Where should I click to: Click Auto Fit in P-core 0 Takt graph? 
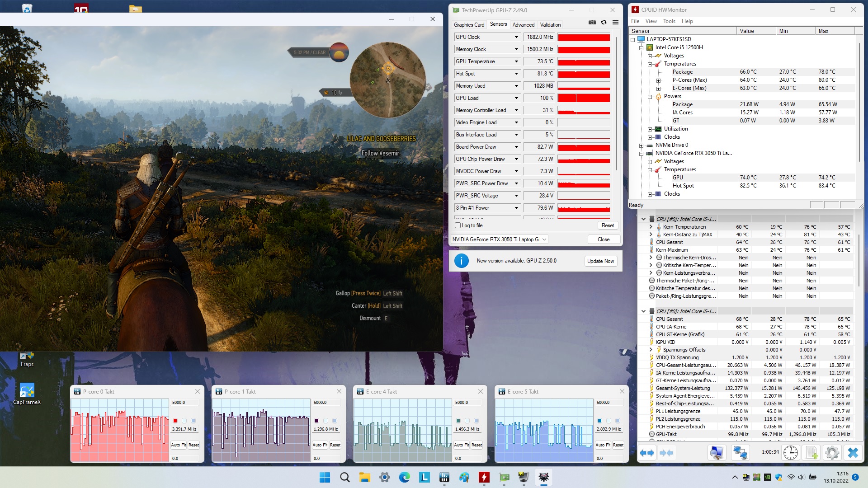(179, 445)
